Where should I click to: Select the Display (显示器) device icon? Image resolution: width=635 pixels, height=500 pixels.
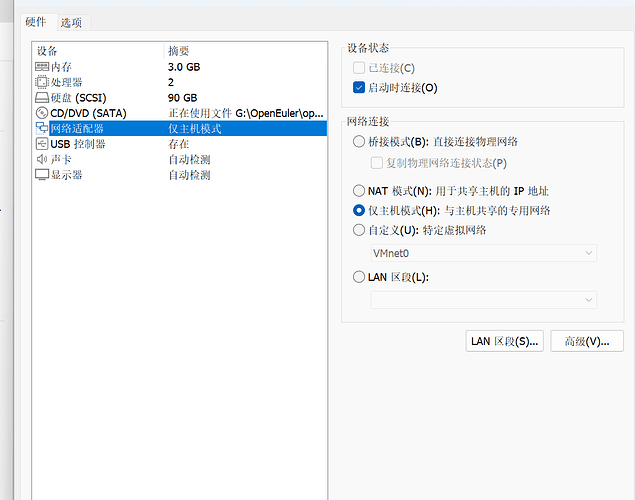coord(42,175)
